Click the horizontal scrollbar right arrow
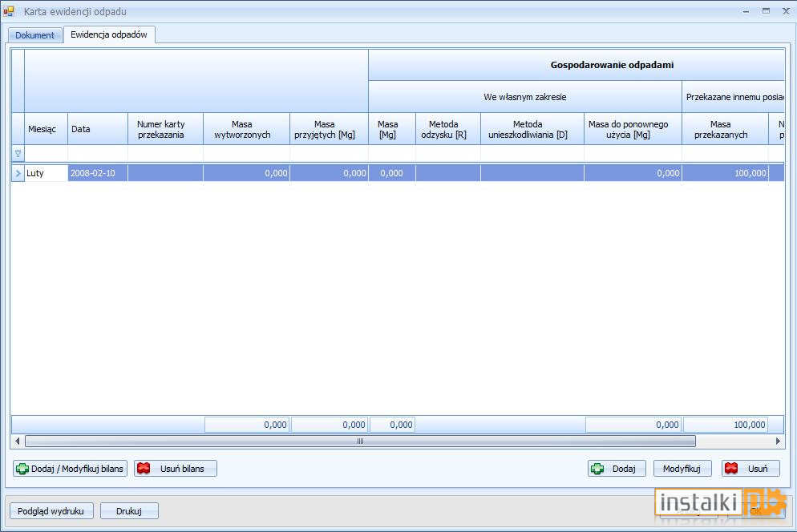797x532 pixels. click(778, 441)
